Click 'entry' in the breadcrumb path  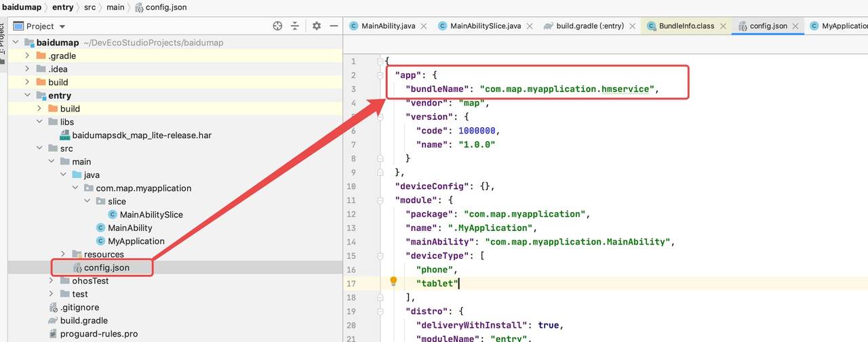tap(62, 7)
